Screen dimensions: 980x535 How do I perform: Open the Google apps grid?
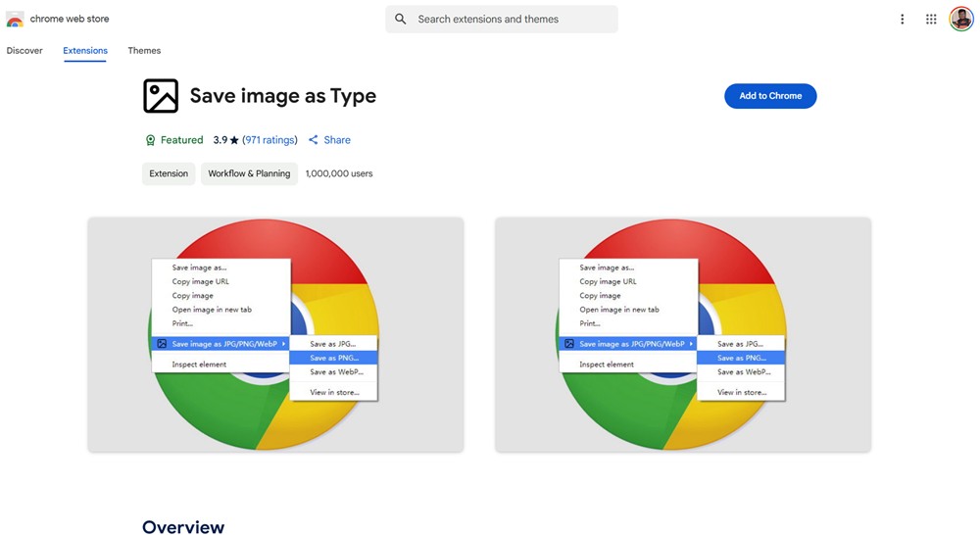pos(931,20)
